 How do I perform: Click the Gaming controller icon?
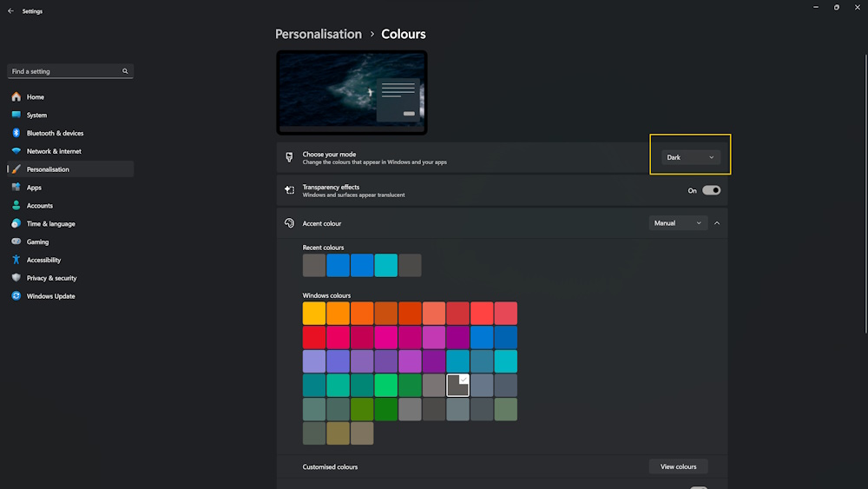[16, 241]
